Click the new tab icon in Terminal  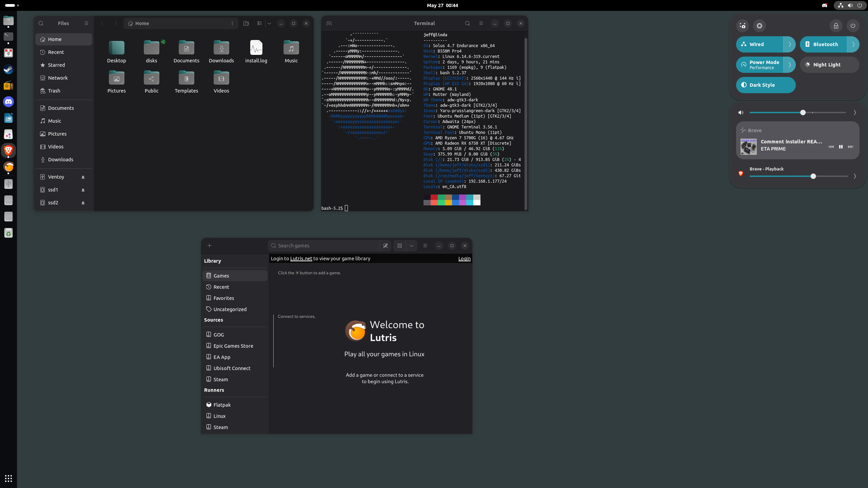pos(329,23)
